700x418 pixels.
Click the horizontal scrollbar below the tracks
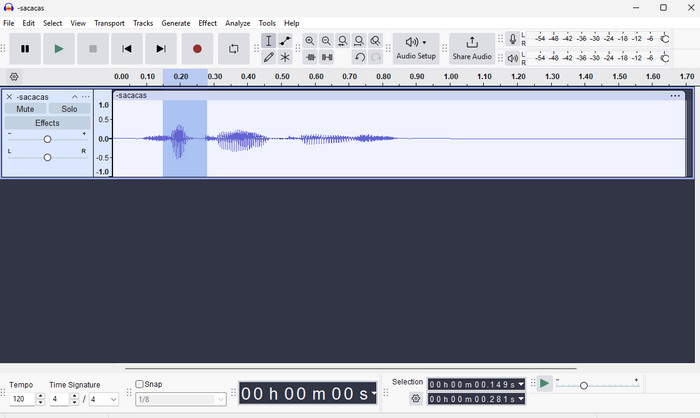coord(351,369)
